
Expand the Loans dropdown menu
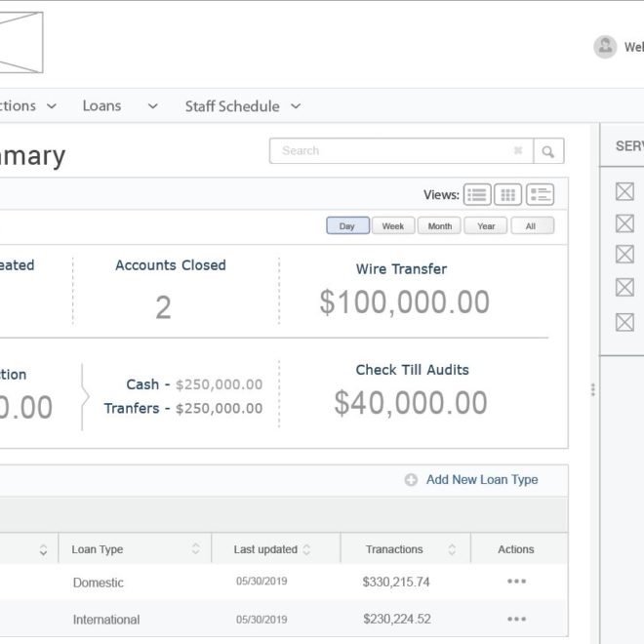pos(152,106)
